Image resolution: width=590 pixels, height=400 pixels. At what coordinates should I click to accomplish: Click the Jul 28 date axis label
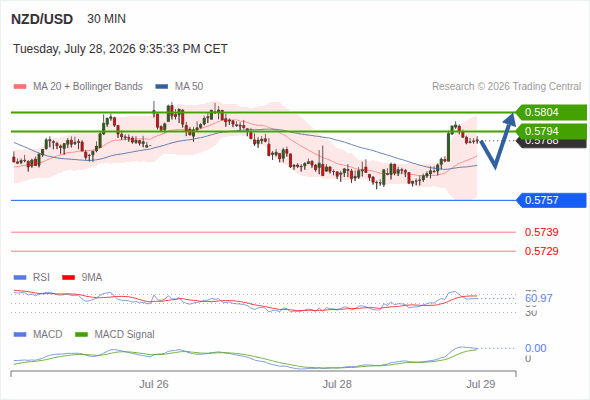coord(337,384)
